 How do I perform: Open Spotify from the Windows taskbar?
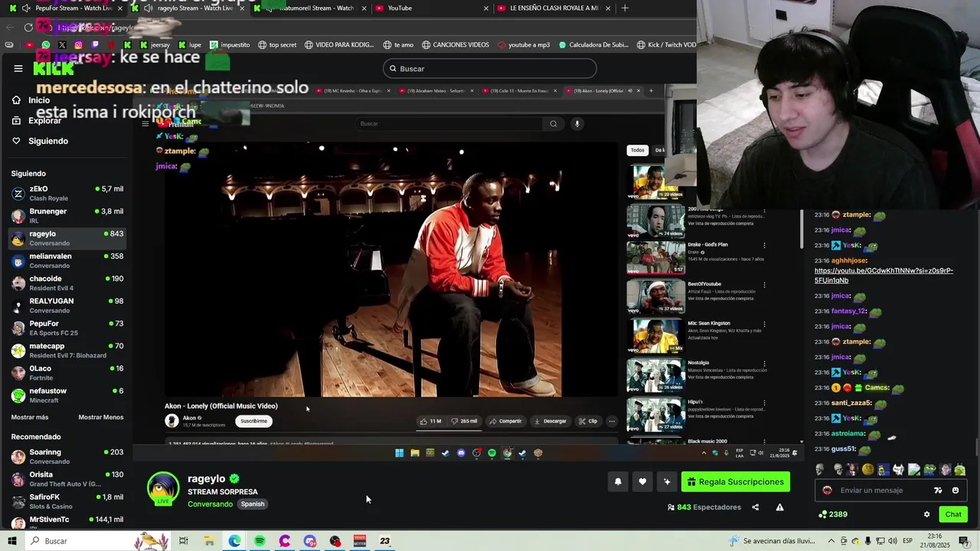click(x=260, y=541)
